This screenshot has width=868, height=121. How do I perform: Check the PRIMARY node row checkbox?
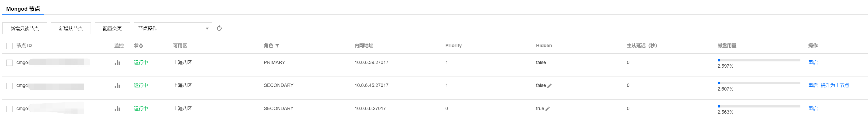coord(9,62)
